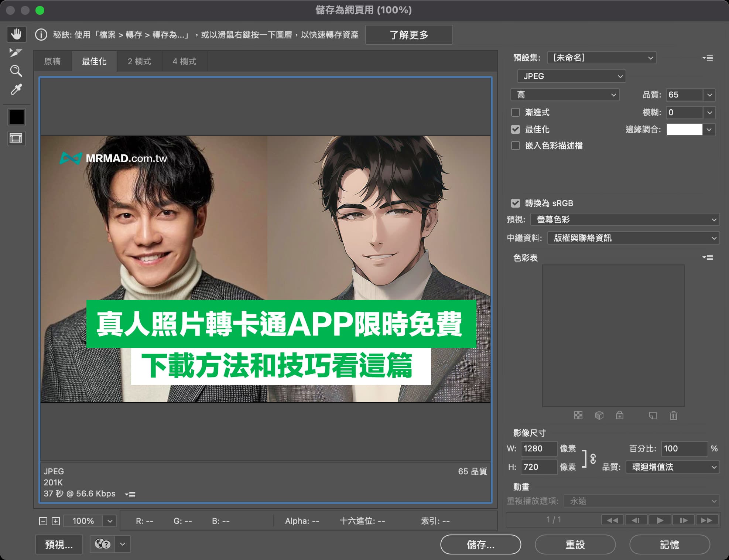Open the JPEG file format dropdown

tap(571, 76)
